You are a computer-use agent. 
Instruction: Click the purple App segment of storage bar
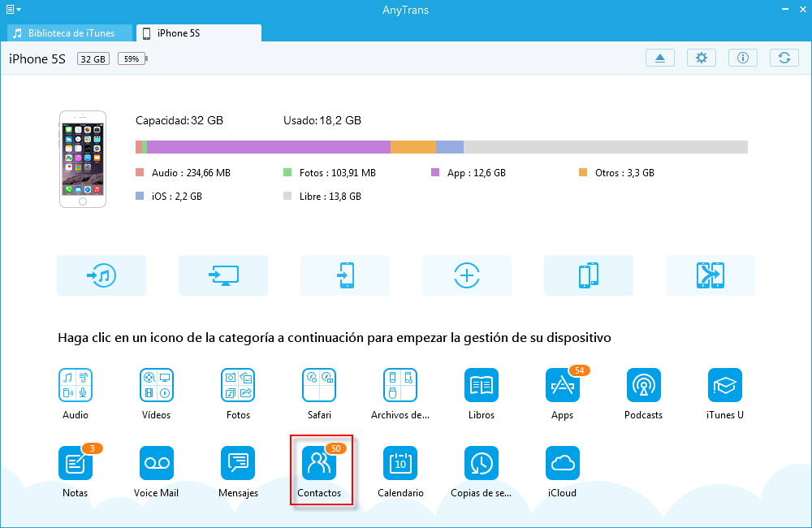pyautogui.click(x=268, y=147)
